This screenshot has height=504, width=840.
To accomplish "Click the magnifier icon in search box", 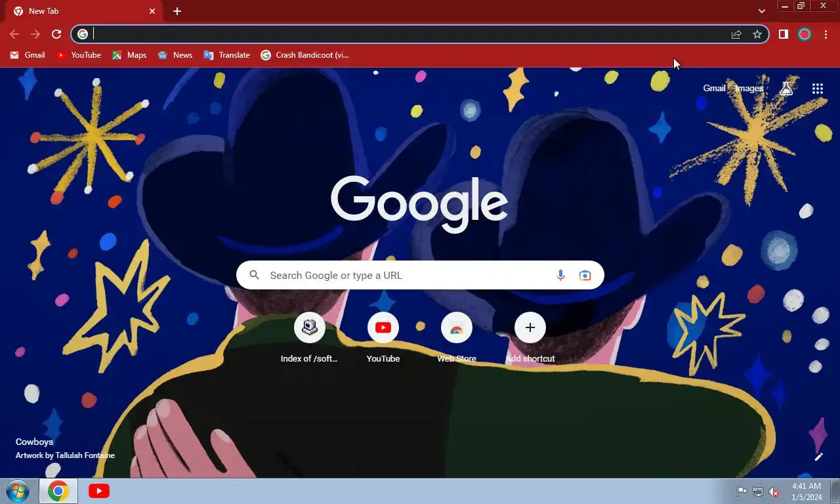I will coord(255,275).
